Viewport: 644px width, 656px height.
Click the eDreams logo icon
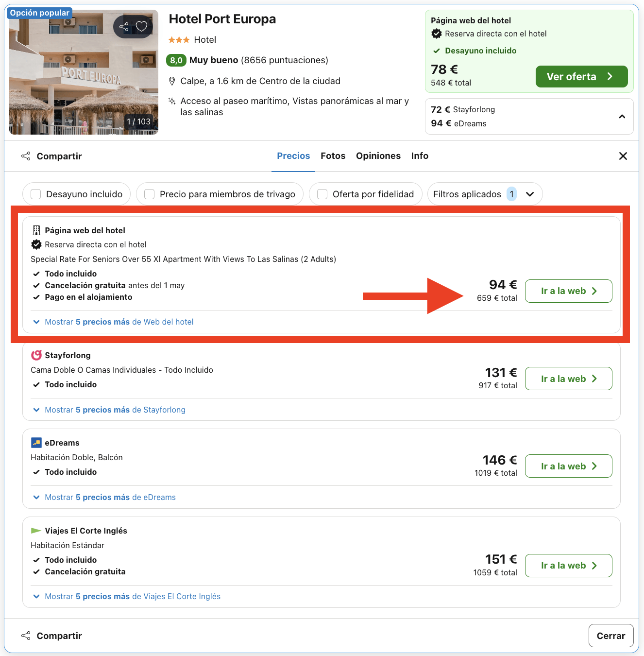pyautogui.click(x=36, y=442)
